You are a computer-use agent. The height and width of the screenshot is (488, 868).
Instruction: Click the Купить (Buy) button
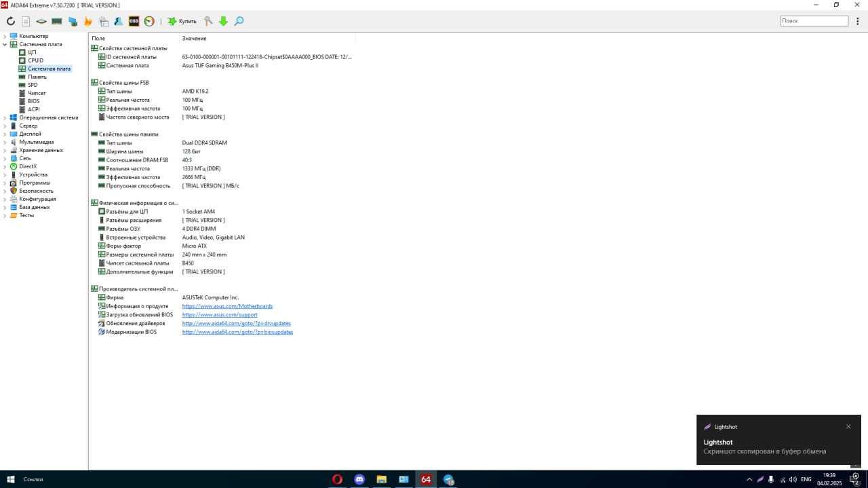point(182,22)
